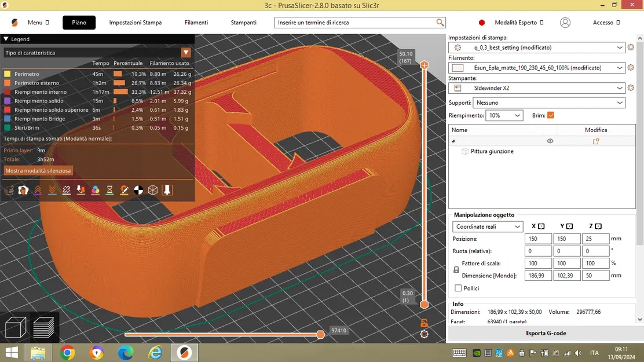Click the Posizione X input field
The image size is (644, 362).
[x=538, y=239]
